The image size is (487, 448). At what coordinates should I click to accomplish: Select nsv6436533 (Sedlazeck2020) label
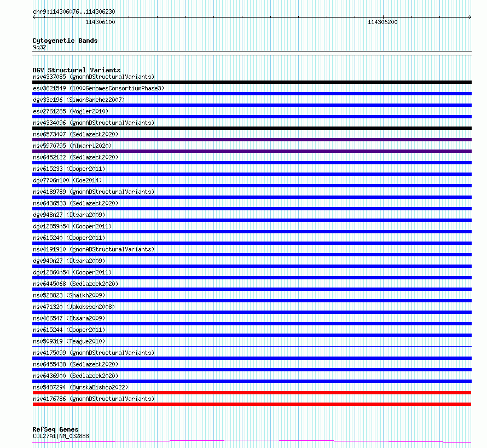pyautogui.click(x=76, y=203)
